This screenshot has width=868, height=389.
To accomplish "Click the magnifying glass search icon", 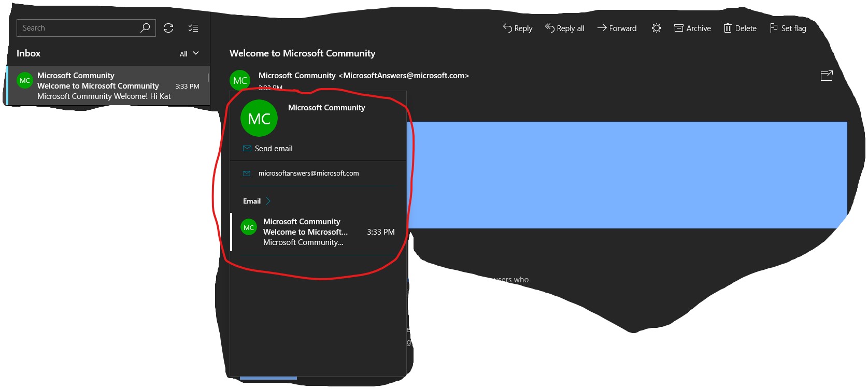I will click(146, 28).
